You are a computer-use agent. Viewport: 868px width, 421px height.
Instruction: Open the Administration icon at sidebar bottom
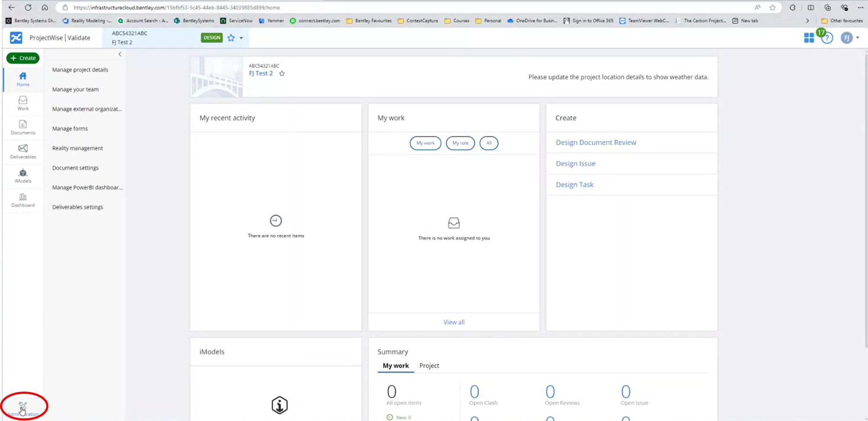(x=23, y=408)
